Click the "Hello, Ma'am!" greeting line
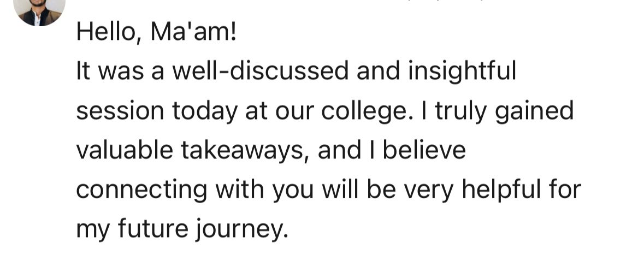Screen dimensions: 644x260 [156, 32]
